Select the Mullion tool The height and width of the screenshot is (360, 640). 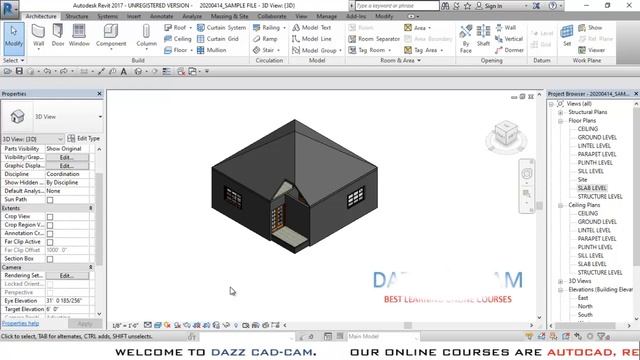coord(211,50)
